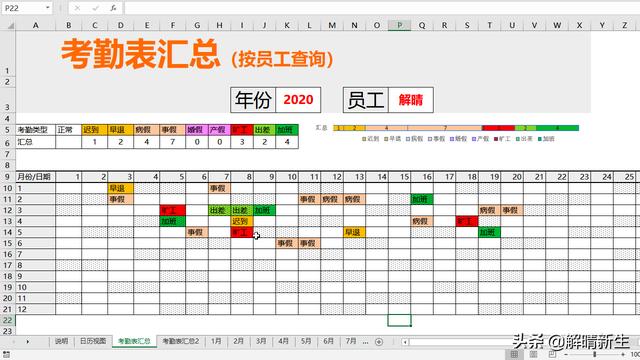This screenshot has width=640, height=360.
Task: Open the 6月 sheet tab
Action: click(328, 341)
